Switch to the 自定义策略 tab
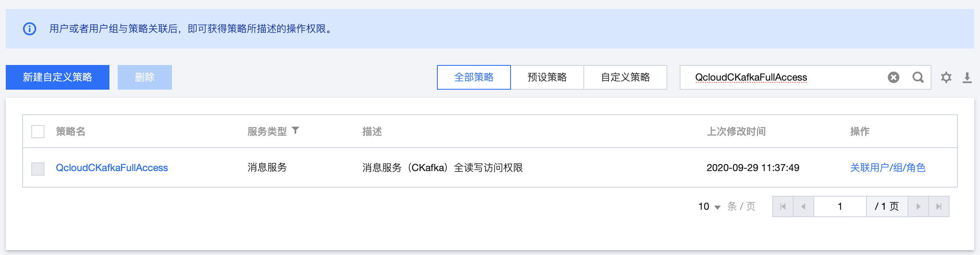This screenshot has width=980, height=255. pos(625,77)
